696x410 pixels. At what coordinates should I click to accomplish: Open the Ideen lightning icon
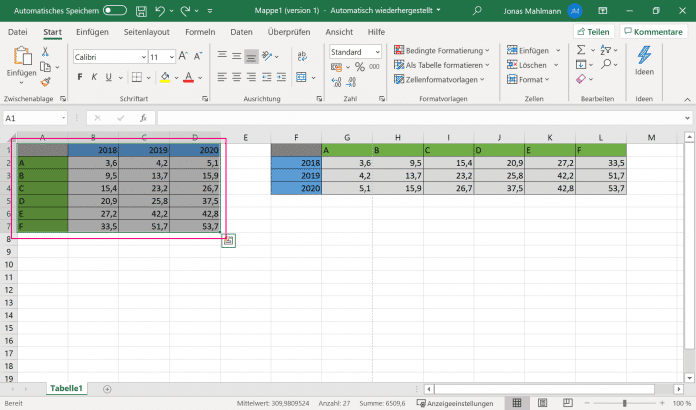[x=644, y=56]
